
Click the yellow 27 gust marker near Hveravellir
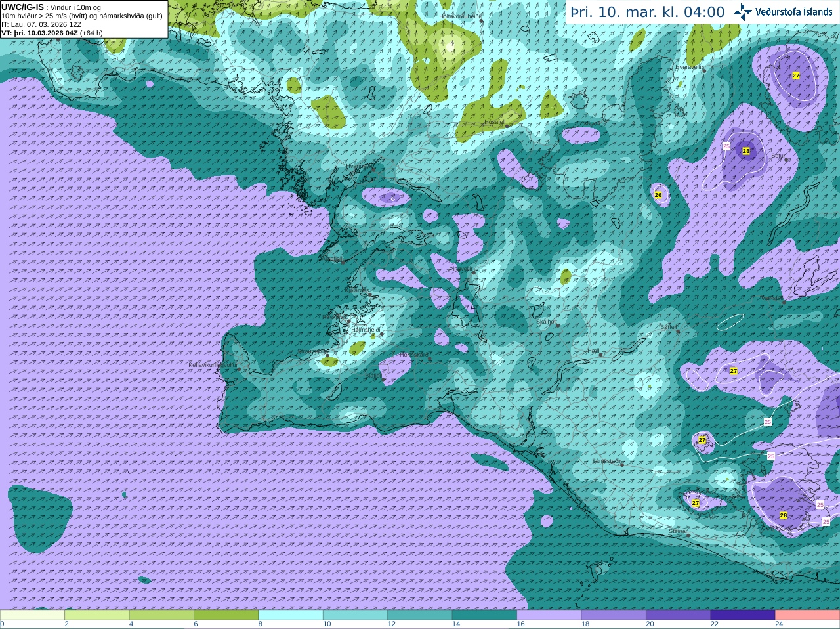(796, 76)
